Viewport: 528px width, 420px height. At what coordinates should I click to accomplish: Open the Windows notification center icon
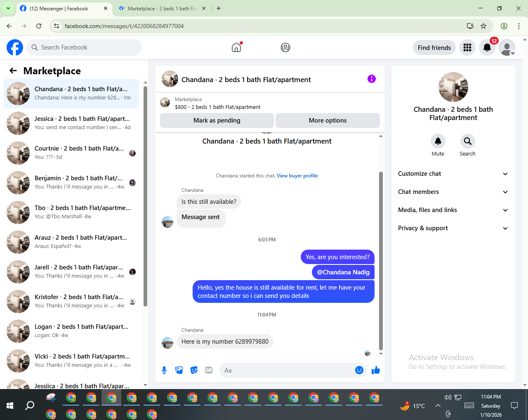[x=514, y=406]
